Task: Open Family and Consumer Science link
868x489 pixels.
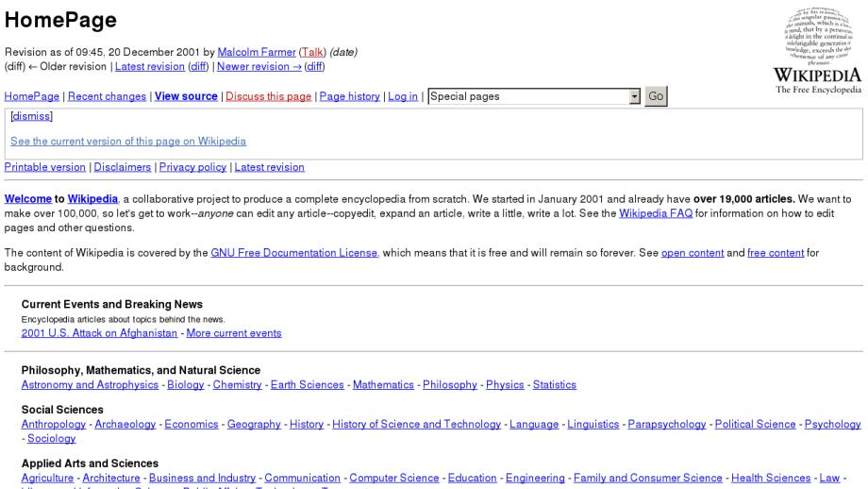Action: [x=648, y=478]
